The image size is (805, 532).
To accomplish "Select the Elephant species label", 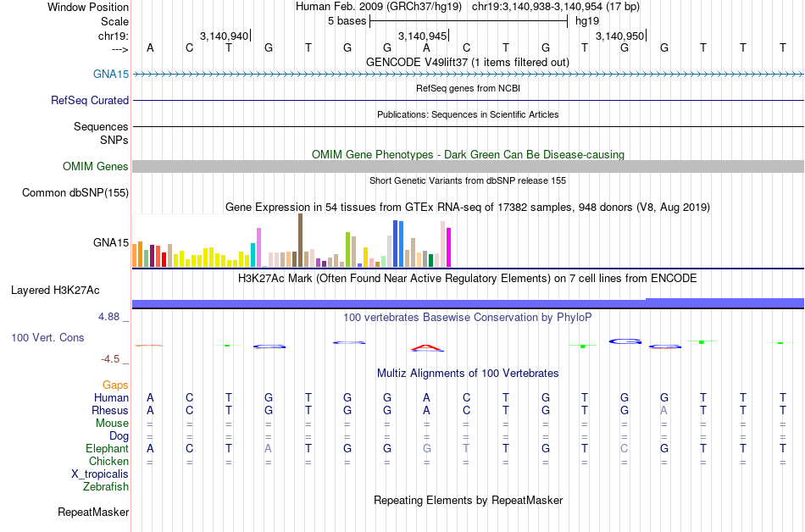I will pos(107,448).
